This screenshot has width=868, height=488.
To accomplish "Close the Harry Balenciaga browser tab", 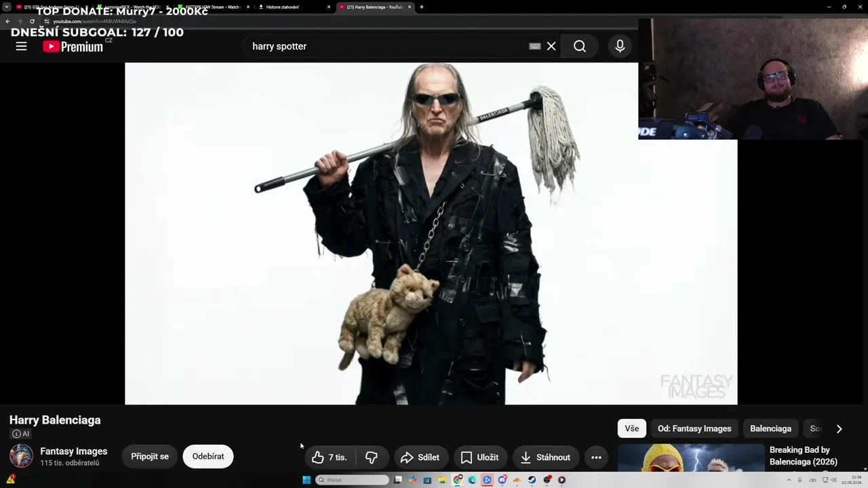I will (410, 7).
